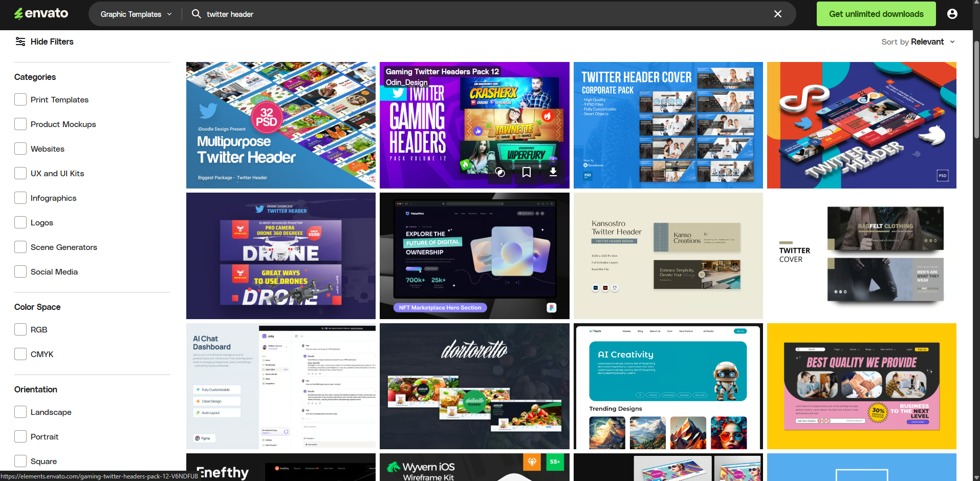The image size is (980, 481).
Task: Open the Graphic Templates category dropdown
Action: [x=135, y=14]
